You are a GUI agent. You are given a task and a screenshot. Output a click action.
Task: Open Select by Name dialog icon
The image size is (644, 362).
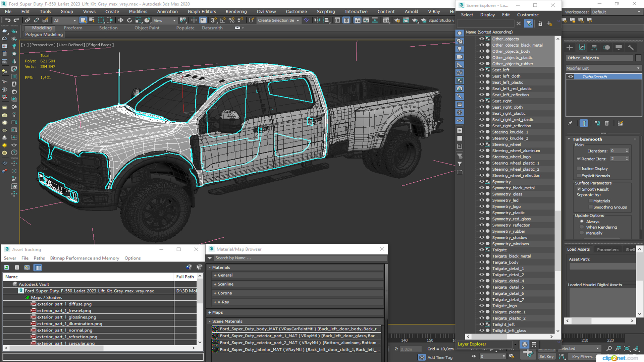(92, 20)
